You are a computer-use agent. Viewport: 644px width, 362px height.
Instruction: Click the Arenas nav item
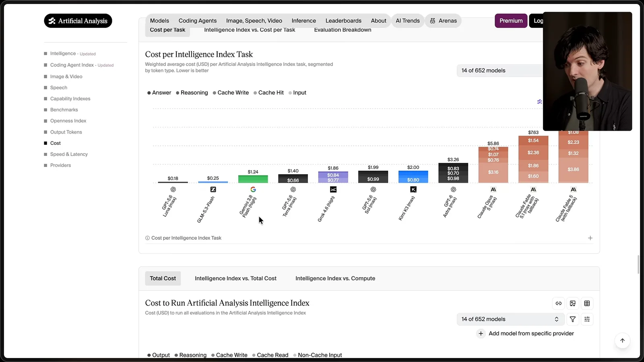point(443,21)
